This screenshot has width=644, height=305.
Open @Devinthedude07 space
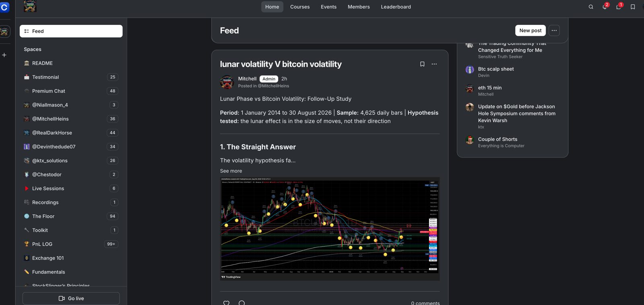71,147
